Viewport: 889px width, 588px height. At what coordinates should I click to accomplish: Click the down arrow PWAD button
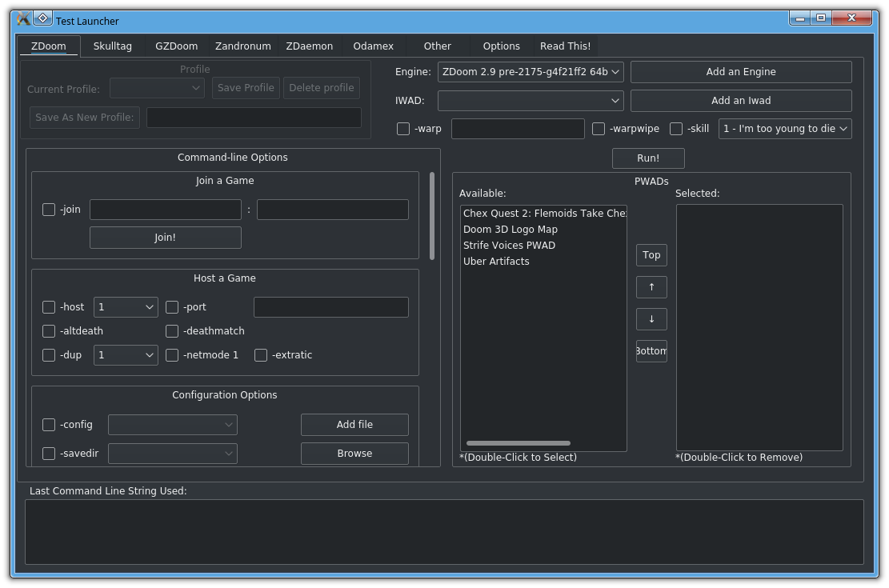click(651, 319)
